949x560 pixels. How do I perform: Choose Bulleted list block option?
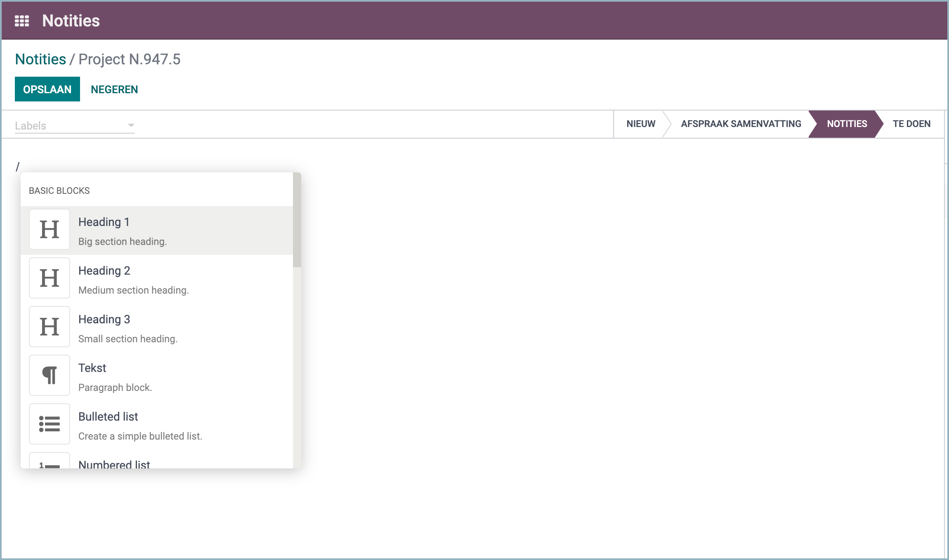click(157, 425)
